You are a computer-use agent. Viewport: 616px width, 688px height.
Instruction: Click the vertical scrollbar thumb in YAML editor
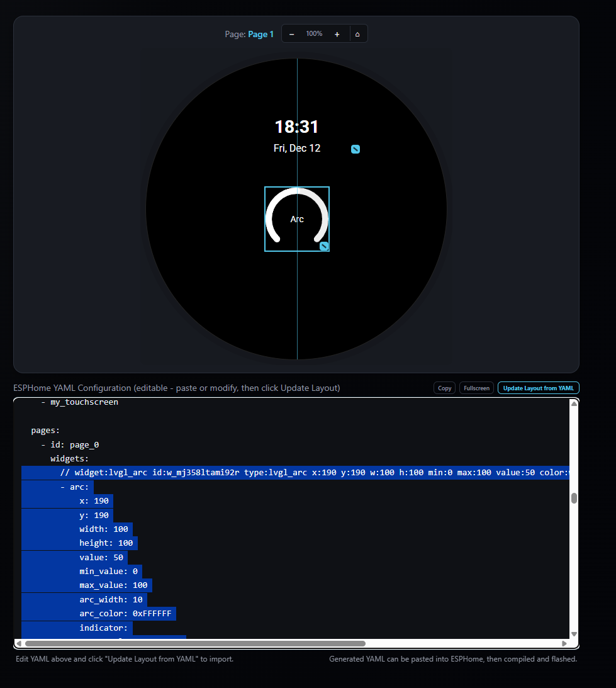(x=574, y=498)
